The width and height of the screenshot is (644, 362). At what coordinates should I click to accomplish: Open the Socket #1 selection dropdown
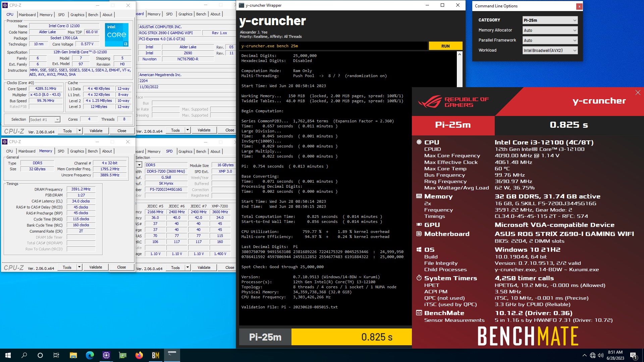point(45,119)
